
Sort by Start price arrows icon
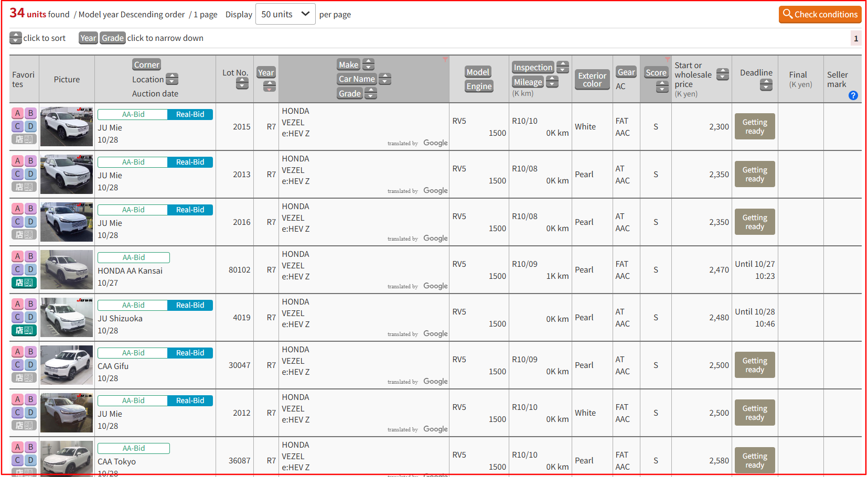pos(723,74)
